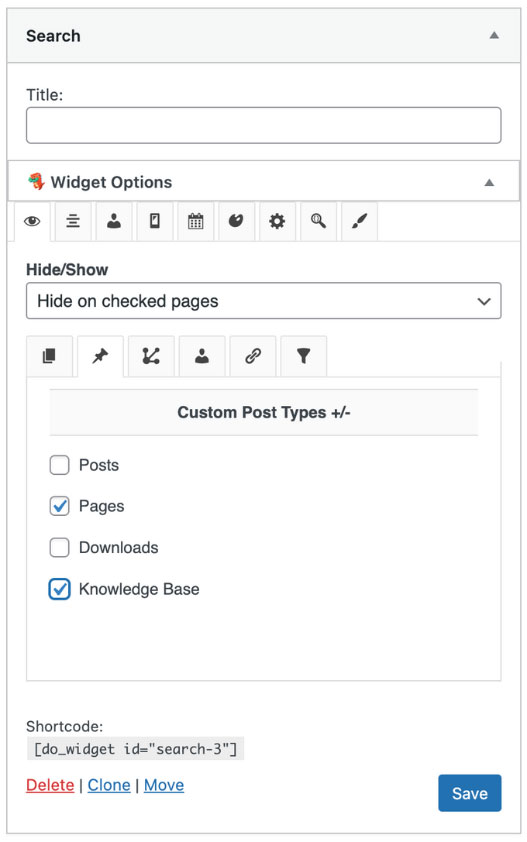527x842 pixels.
Task: Collapse the Search widget panel arrow
Action: (494, 36)
